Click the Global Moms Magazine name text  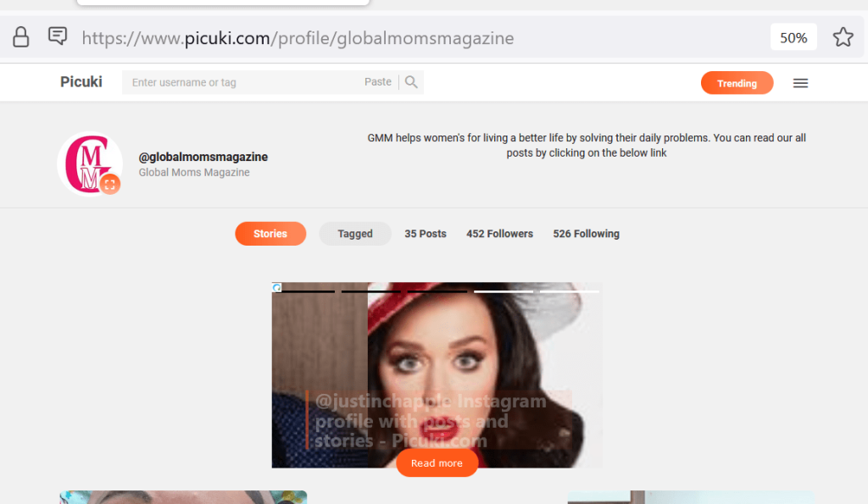coord(194,172)
